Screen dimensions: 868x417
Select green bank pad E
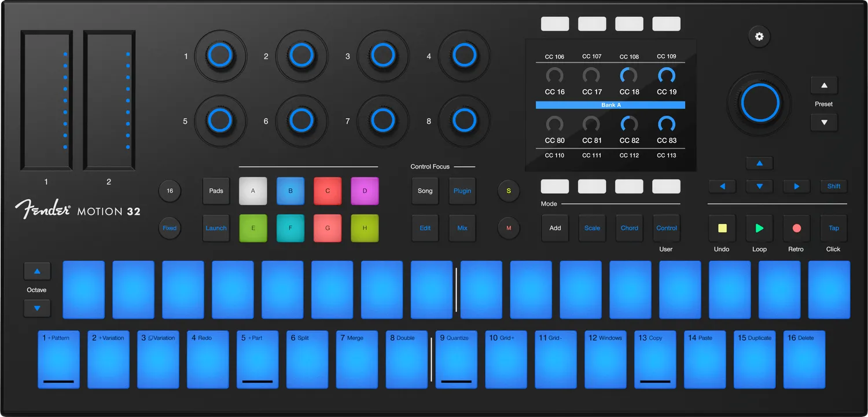tap(253, 228)
